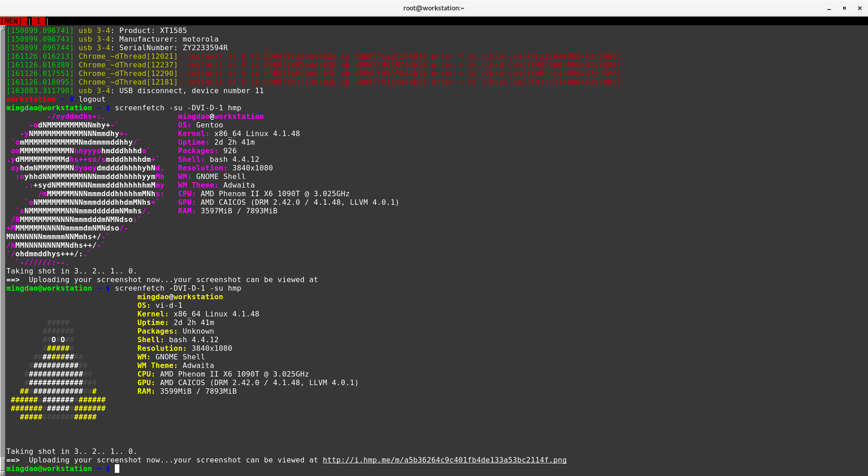Click the timestamp [150899.096741]

40,30
